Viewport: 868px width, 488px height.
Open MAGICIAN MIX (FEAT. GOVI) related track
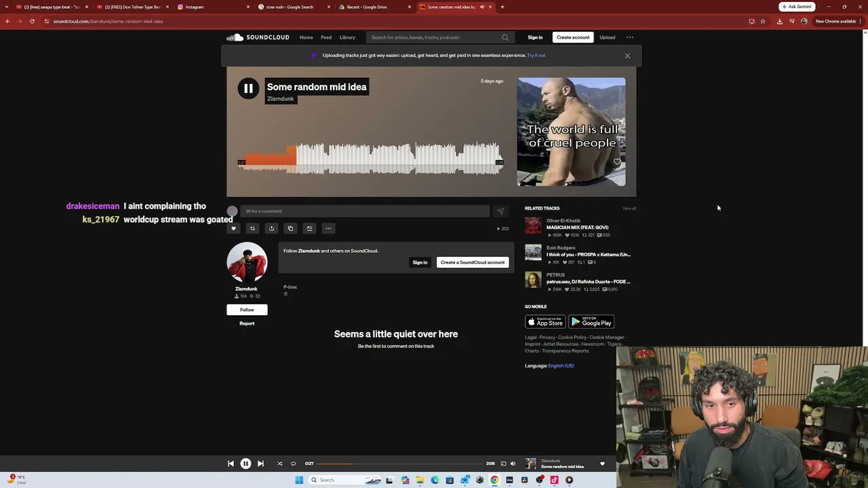pos(578,228)
